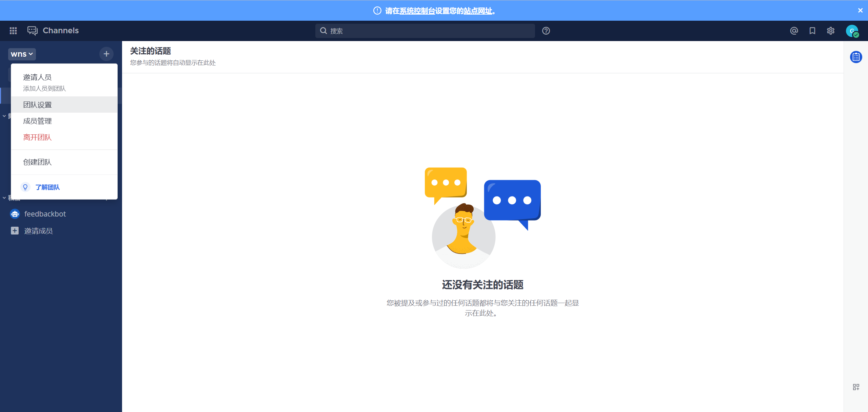Viewport: 868px width, 412px height.
Task: Open recent mentions @ icon
Action: (794, 31)
